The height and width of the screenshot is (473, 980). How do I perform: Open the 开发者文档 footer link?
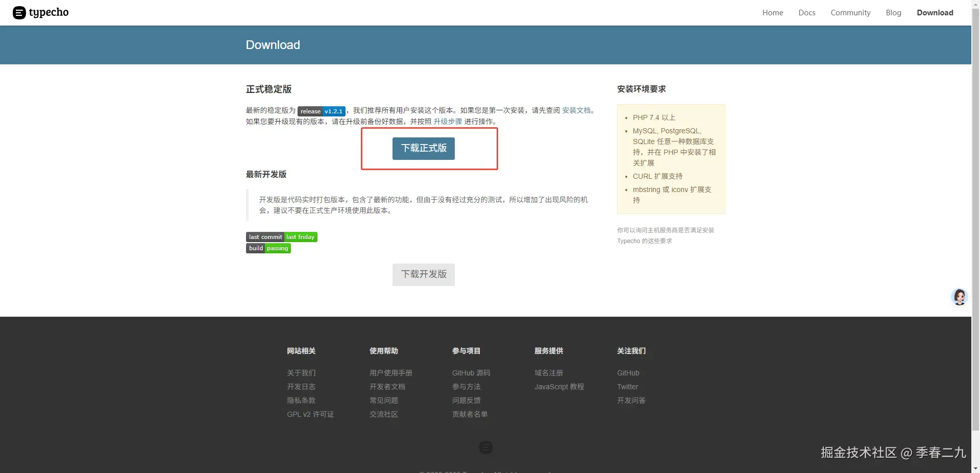point(387,387)
